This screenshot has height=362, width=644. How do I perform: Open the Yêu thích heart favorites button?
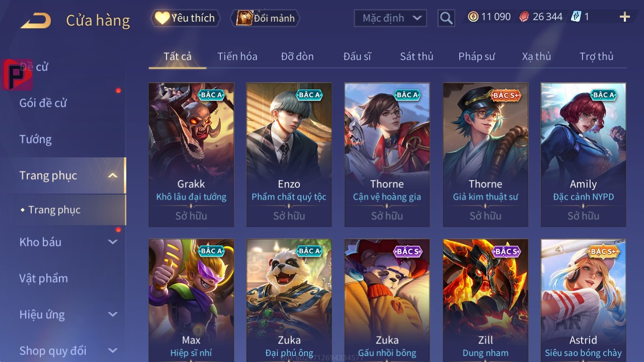pos(185,18)
